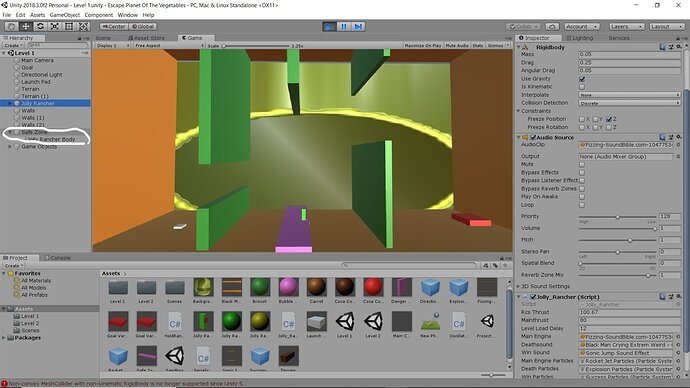Switch to the Console tab
The height and width of the screenshot is (388, 690).
(x=58, y=258)
